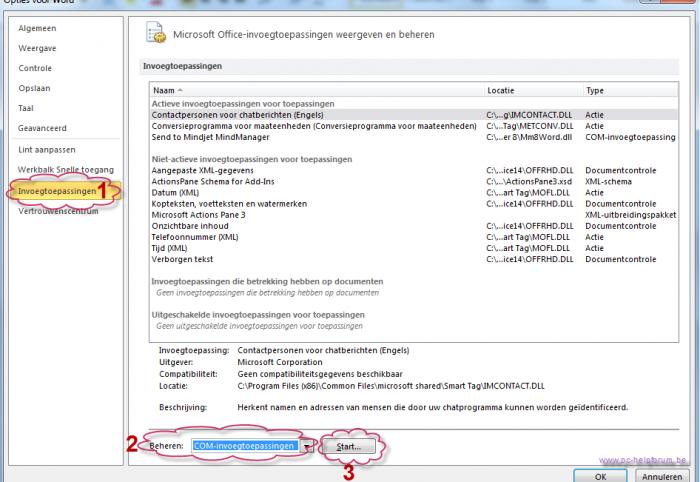Select Kopteksten, voetteksten en watermerken row
The image size is (700, 482).
point(414,204)
